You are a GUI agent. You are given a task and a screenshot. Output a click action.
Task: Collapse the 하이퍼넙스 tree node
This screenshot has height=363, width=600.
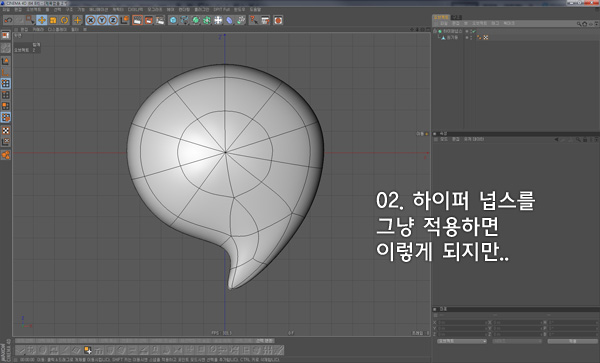tap(435, 31)
